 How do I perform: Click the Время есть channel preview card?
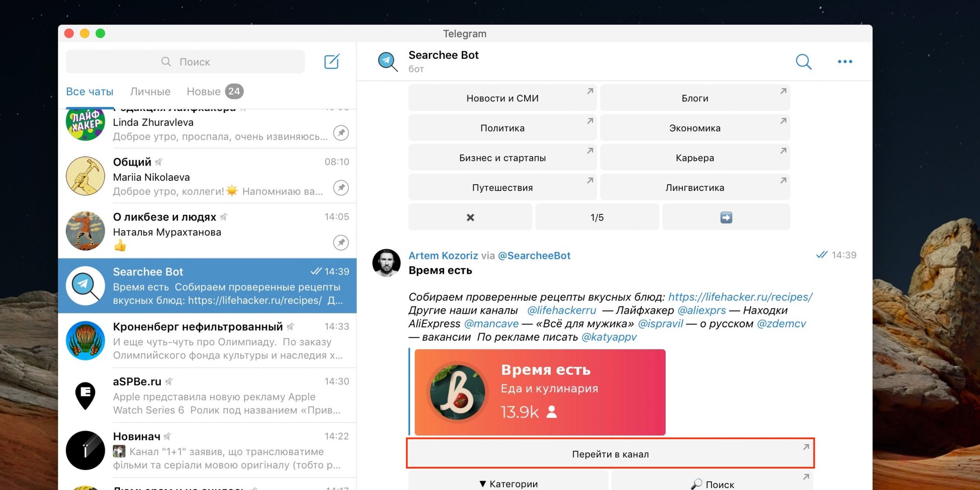[540, 392]
